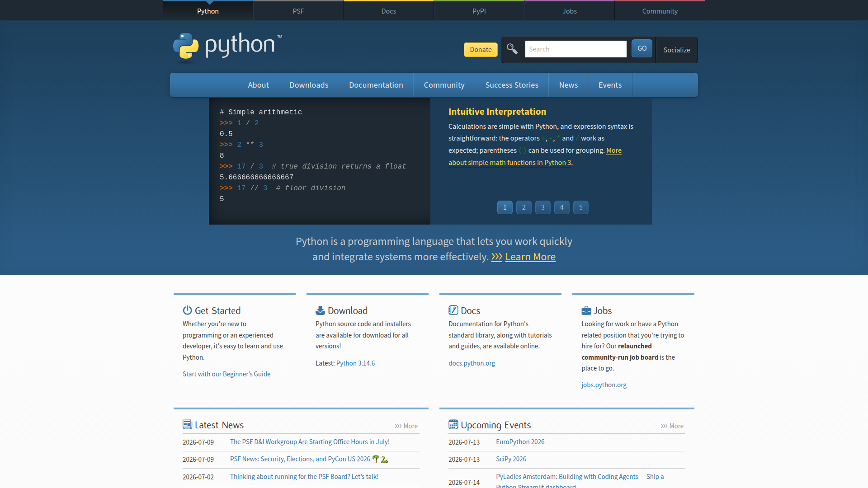Open the SciPy 2026 event
Screen dimensions: 868x488
point(511,459)
